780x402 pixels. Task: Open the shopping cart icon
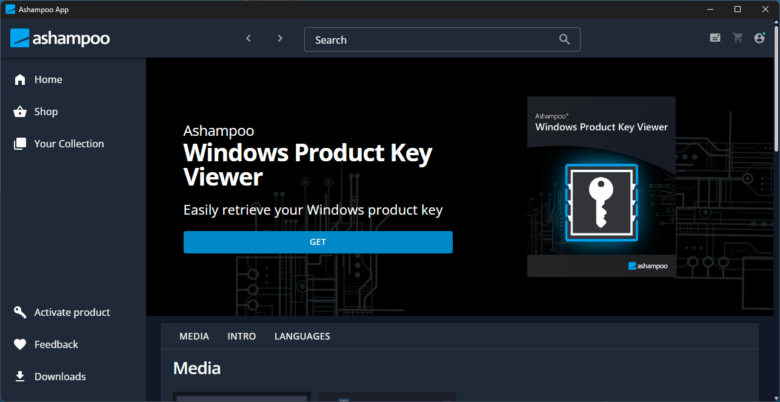(737, 38)
